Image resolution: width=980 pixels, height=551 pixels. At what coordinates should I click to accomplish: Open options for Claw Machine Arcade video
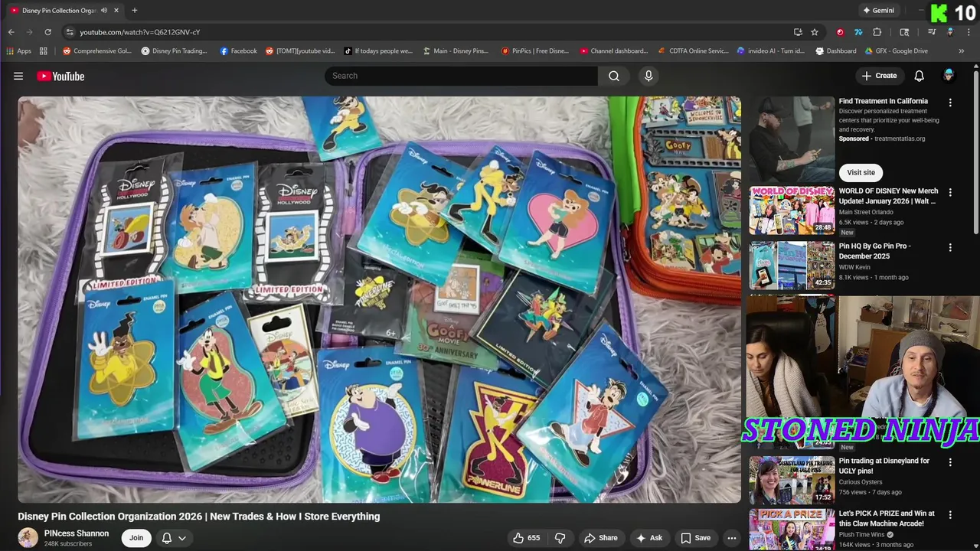950,515
